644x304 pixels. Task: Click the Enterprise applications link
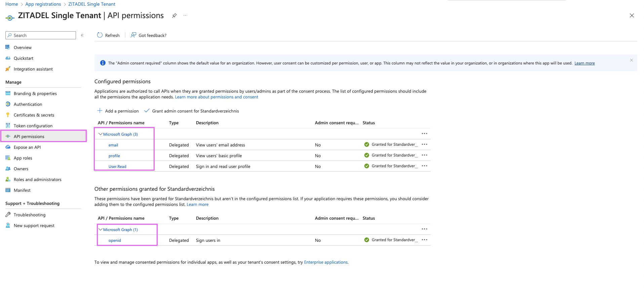pos(325,262)
